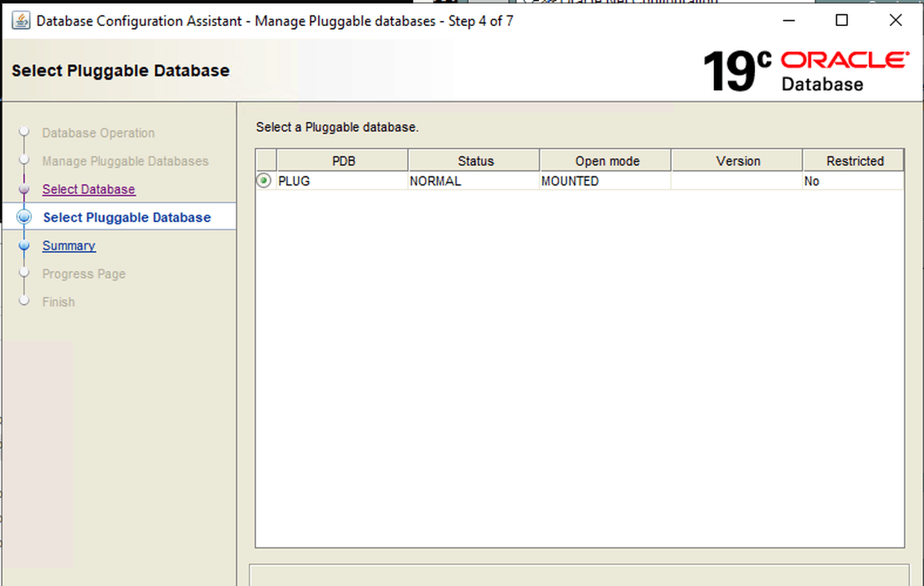Screen dimensions: 924x586
Task: Click the Open mode column header
Action: pos(606,161)
